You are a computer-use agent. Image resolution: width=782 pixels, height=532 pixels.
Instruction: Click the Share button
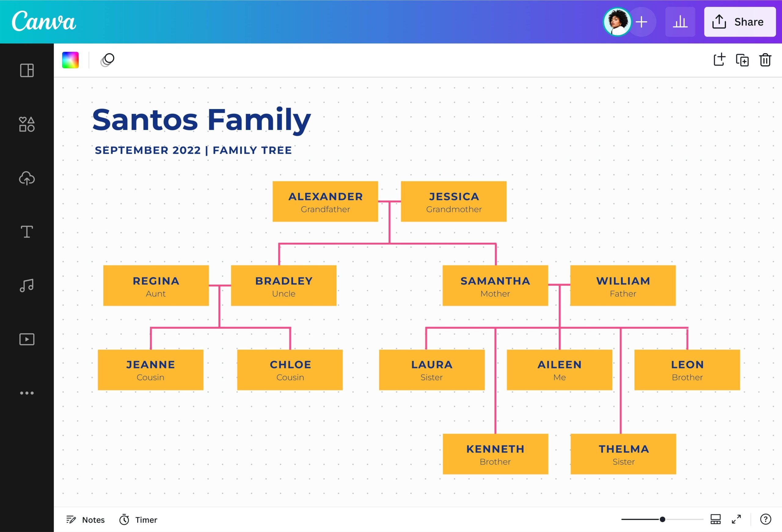(740, 22)
